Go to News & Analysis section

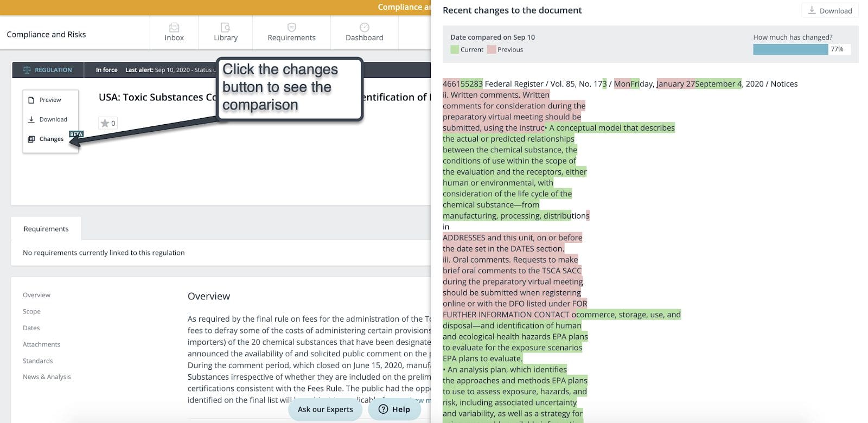tap(47, 377)
